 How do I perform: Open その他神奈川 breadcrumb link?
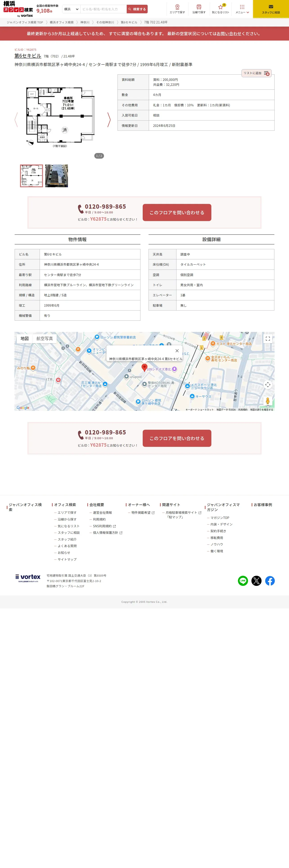point(105,23)
